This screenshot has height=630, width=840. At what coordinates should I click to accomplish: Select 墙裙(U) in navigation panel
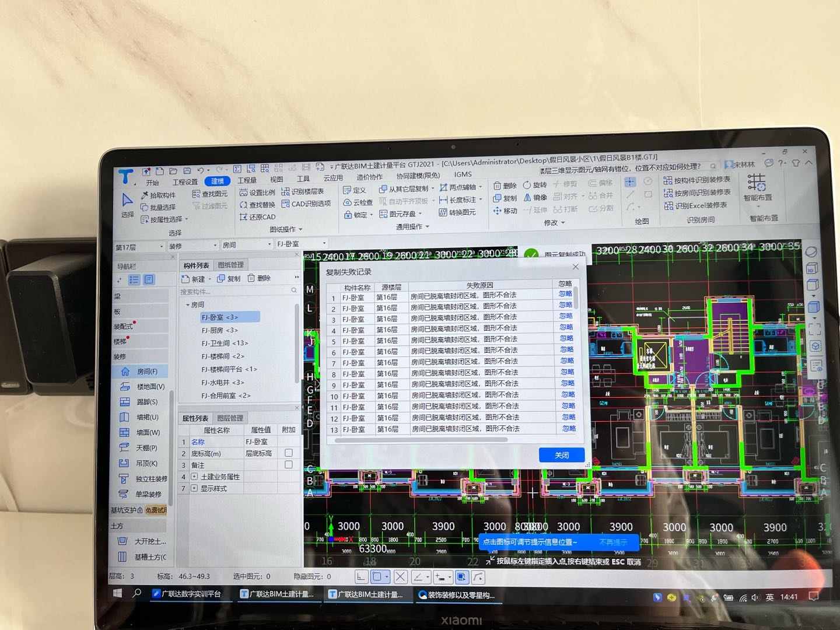[139, 417]
